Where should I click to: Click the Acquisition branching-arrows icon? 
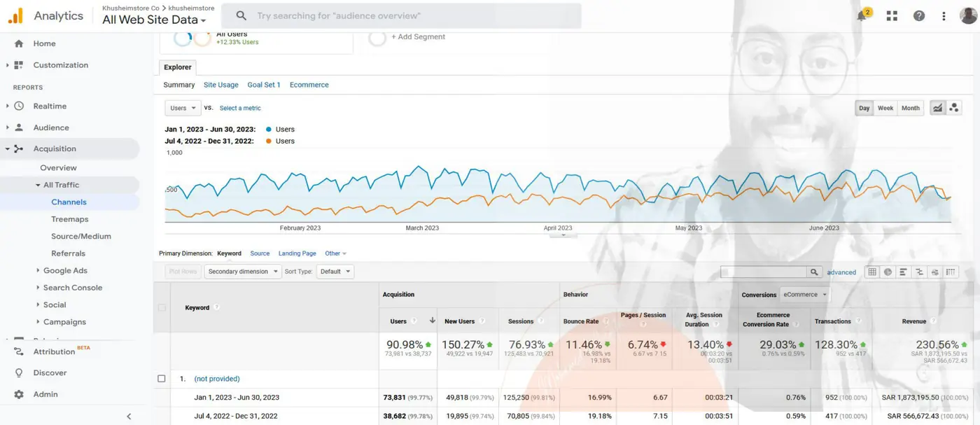19,148
